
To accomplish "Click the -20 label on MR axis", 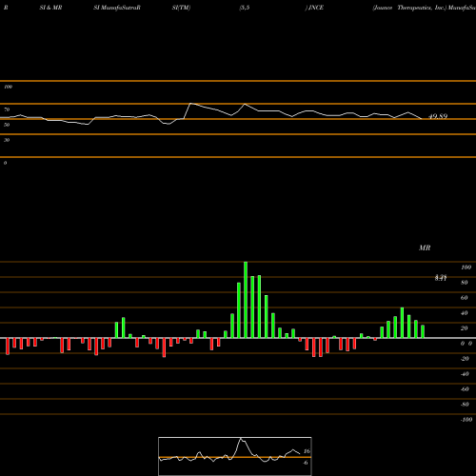I will pyautogui.click(x=465, y=359).
